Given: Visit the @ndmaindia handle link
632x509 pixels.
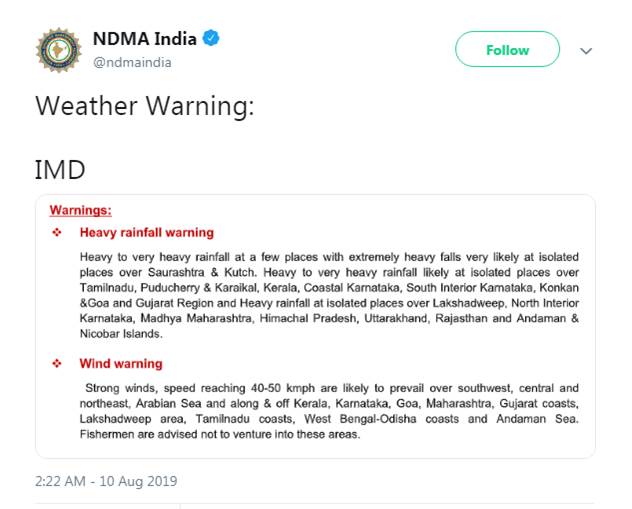Looking at the screenshot, I should click(x=132, y=62).
